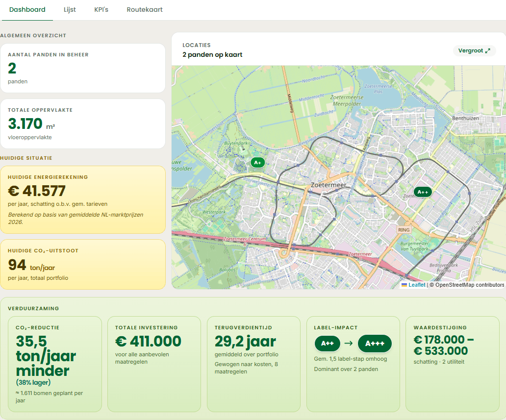
Task: Click the A++ label badge in Label-impact
Action: [x=327, y=343]
